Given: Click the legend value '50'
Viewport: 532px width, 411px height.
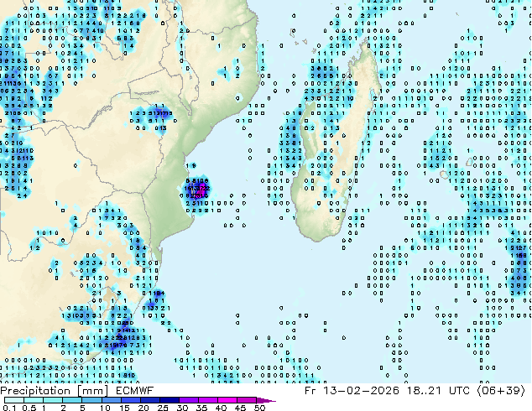Looking at the screenshot, I should coord(259,408).
